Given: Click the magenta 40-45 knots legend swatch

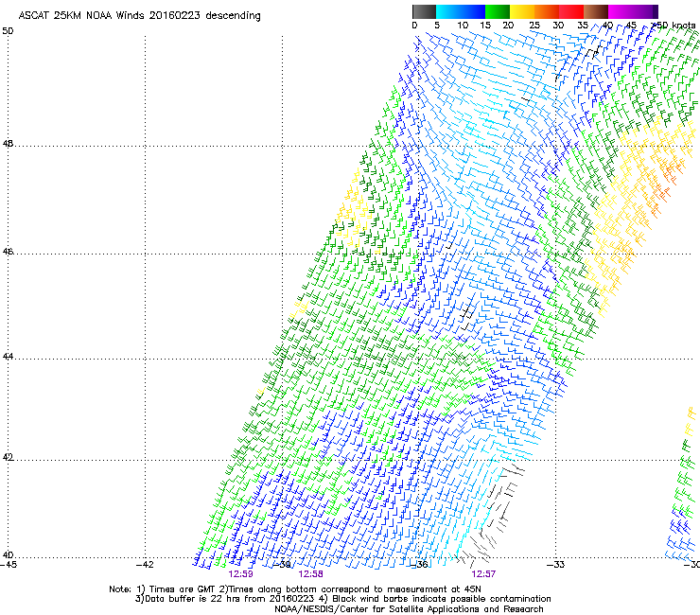Looking at the screenshot, I should [621, 11].
